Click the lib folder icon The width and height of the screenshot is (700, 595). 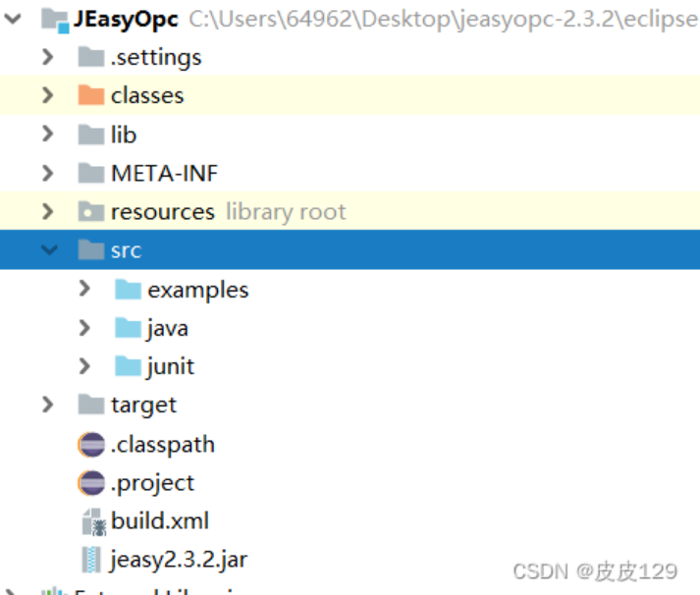click(x=91, y=135)
